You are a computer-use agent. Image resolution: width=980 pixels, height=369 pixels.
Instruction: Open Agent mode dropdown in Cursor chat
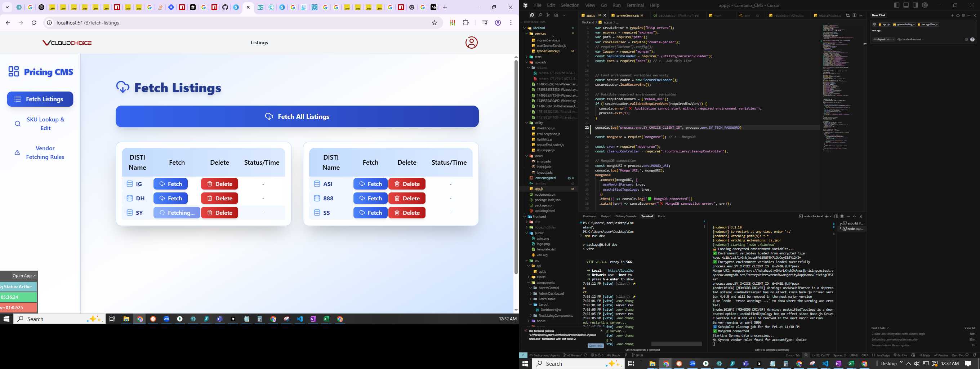pyautogui.click(x=884, y=40)
